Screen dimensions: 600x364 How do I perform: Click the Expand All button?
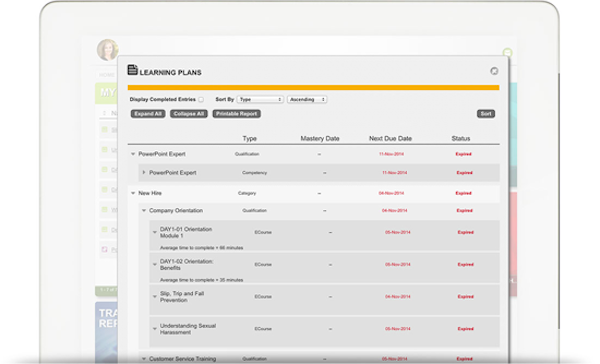click(148, 114)
